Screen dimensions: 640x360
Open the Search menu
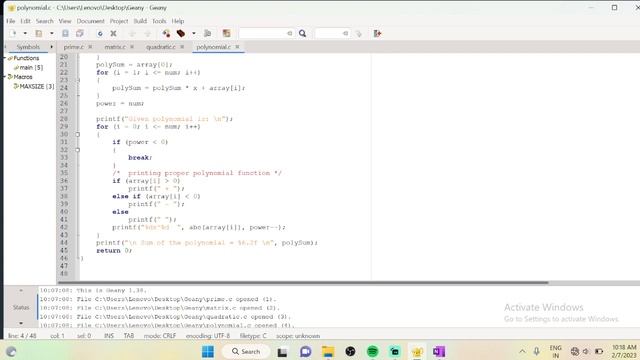[44, 21]
